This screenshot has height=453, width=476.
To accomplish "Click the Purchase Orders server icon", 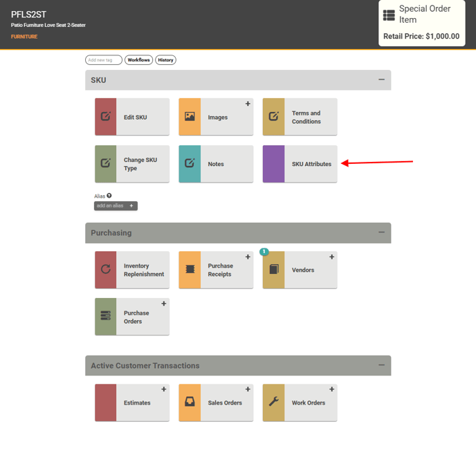I will (x=106, y=317).
